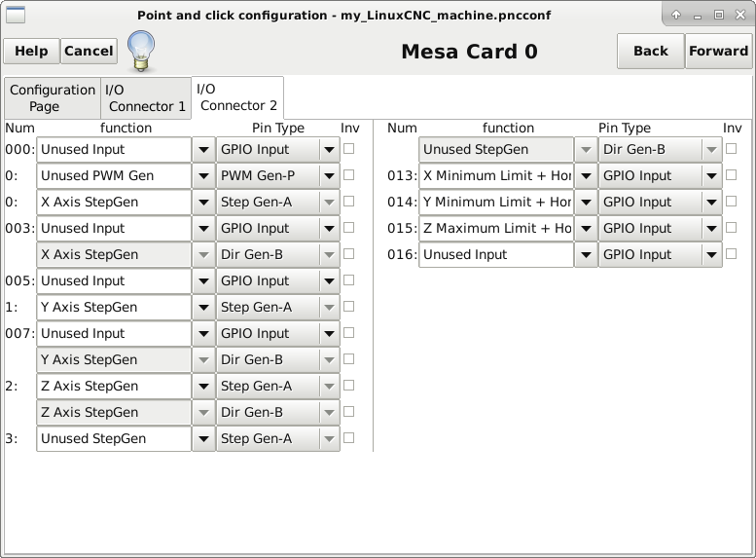
Task: Open X Axis StepGen function dropdown arrow
Action: pyautogui.click(x=203, y=202)
